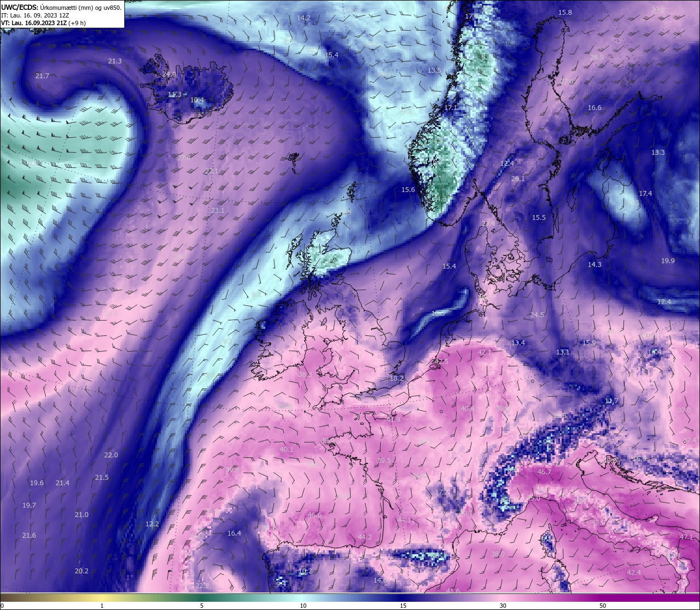Image resolution: width=700 pixels, height=610 pixels.
Task: Click the 13.4 value on the map
Action: point(518,343)
